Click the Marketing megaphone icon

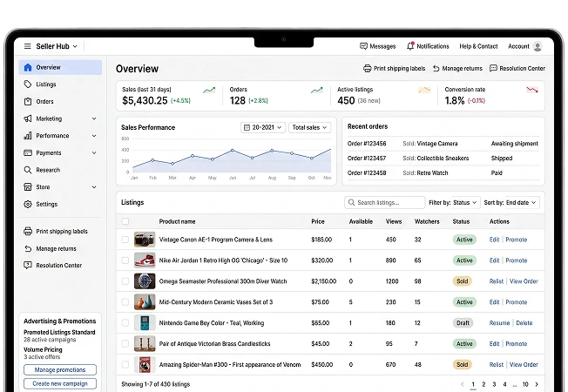28,118
